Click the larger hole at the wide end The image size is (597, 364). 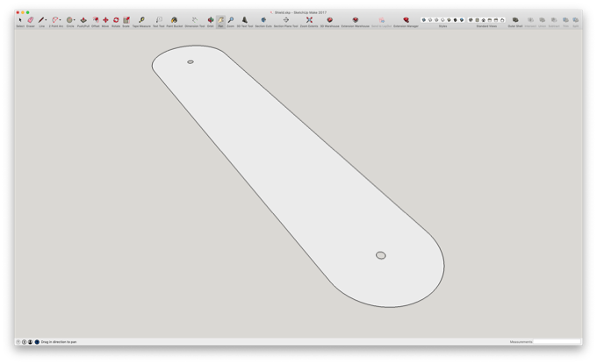click(x=381, y=255)
